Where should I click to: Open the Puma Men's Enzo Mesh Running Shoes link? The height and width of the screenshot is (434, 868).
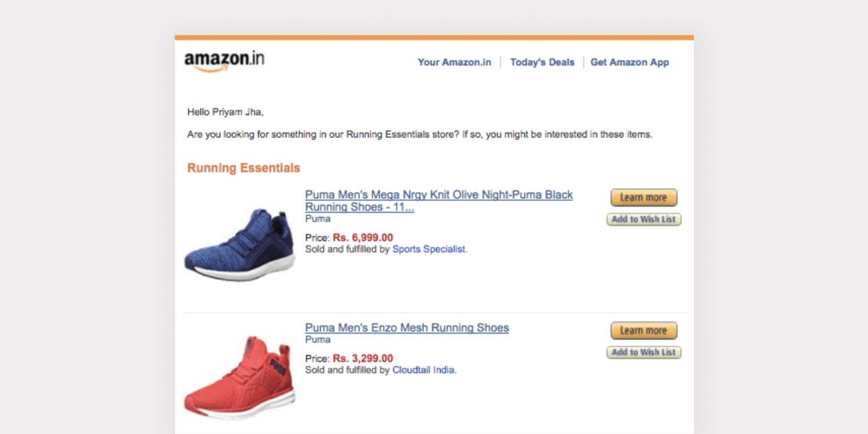tap(407, 328)
